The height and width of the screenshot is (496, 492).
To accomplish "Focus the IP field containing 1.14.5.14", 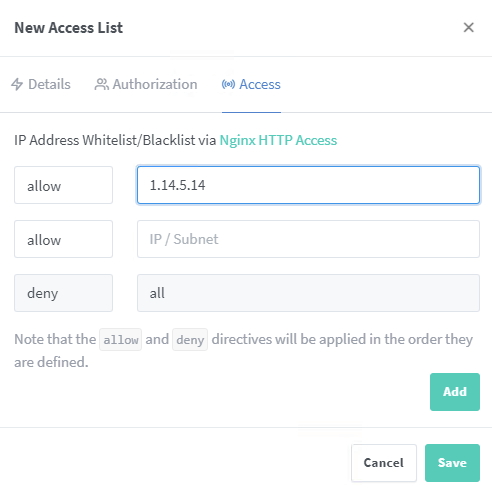I will pyautogui.click(x=308, y=185).
